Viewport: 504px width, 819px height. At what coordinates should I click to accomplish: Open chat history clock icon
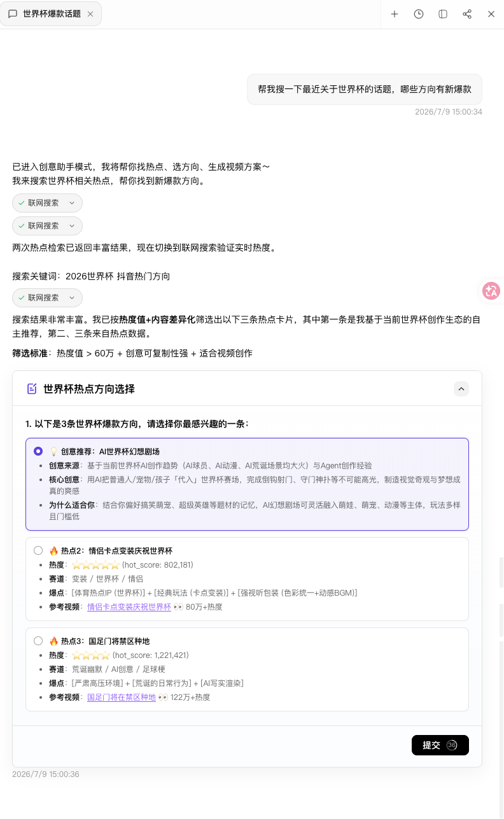[419, 14]
